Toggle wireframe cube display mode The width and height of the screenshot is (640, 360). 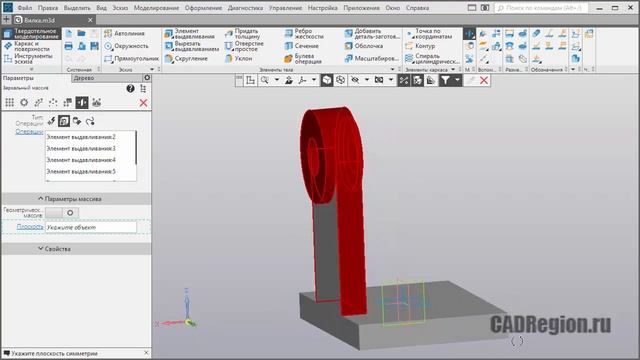[340, 80]
